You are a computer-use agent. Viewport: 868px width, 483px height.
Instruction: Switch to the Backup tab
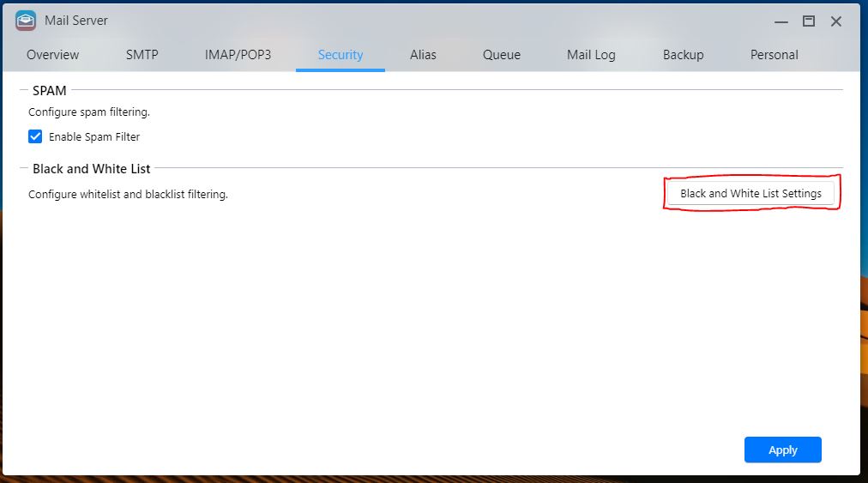pyautogui.click(x=683, y=55)
